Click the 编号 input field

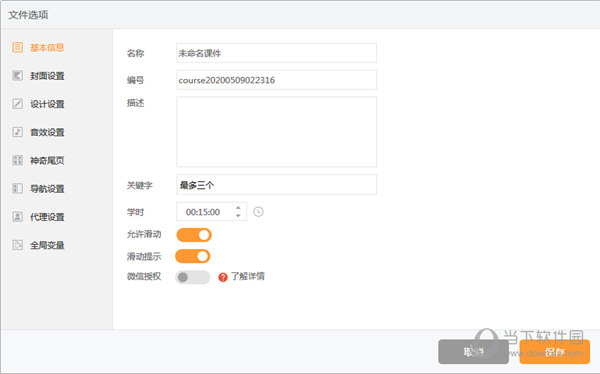tap(276, 80)
